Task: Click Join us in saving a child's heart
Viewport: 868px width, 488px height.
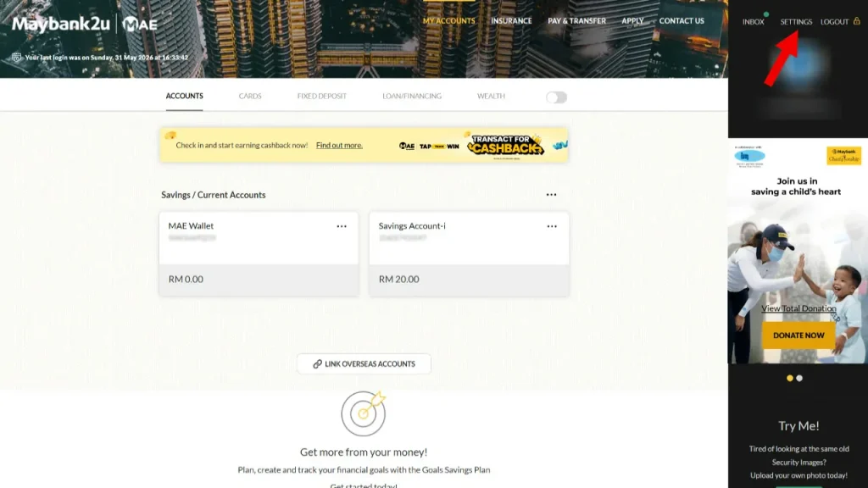Action: (x=796, y=186)
